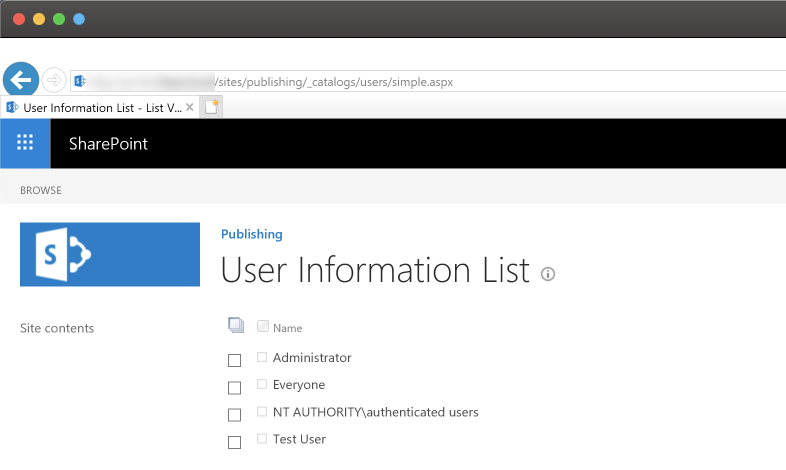Tick the row checkbox for Everyone
The height and width of the screenshot is (470, 786).
234,388
